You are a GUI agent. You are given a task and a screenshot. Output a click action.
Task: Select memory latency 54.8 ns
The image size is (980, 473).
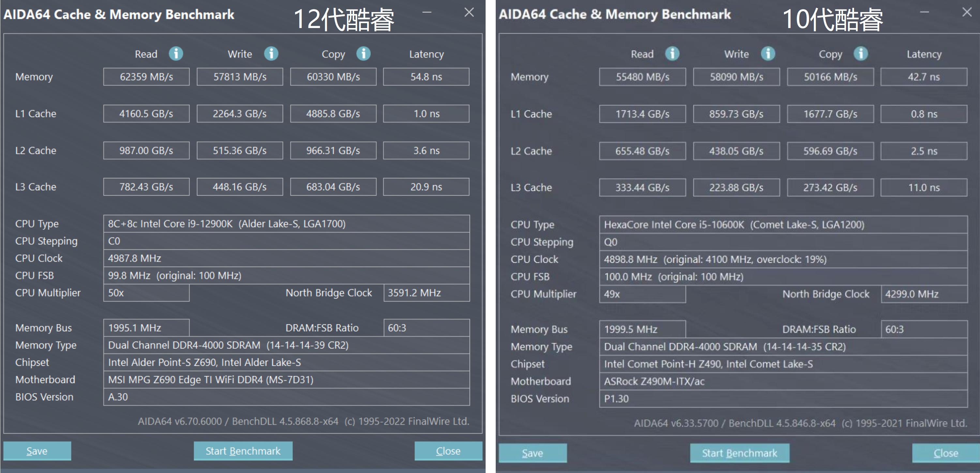click(426, 77)
